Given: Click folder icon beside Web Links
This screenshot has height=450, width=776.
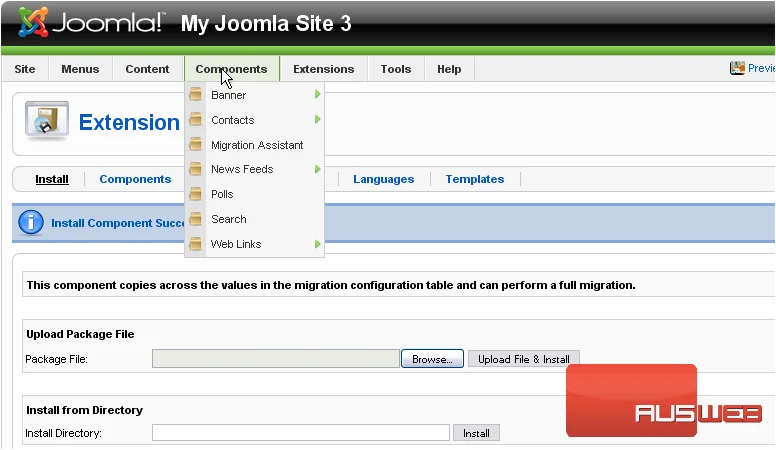Looking at the screenshot, I should [x=195, y=244].
